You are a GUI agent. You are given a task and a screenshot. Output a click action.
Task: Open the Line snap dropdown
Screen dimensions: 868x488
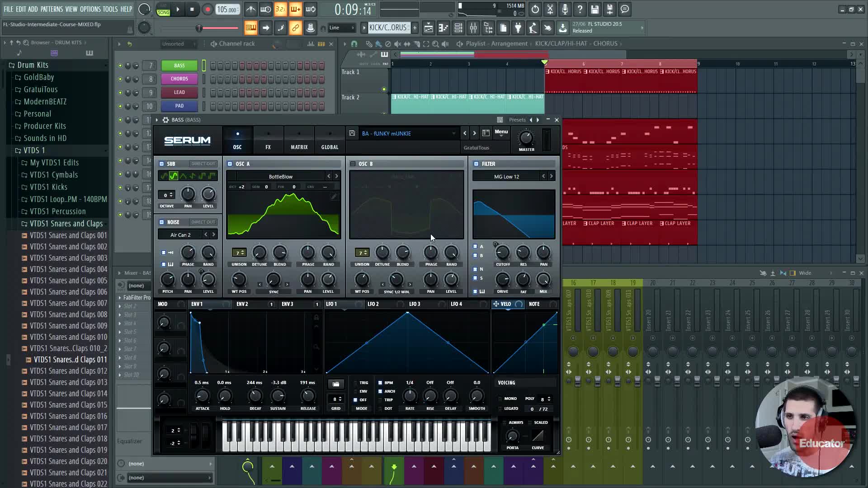click(341, 28)
